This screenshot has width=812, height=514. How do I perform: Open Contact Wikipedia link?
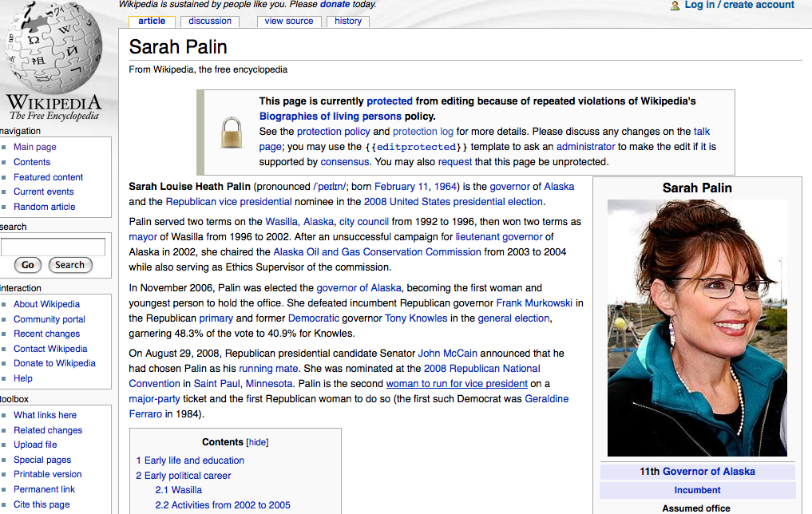[x=50, y=349]
